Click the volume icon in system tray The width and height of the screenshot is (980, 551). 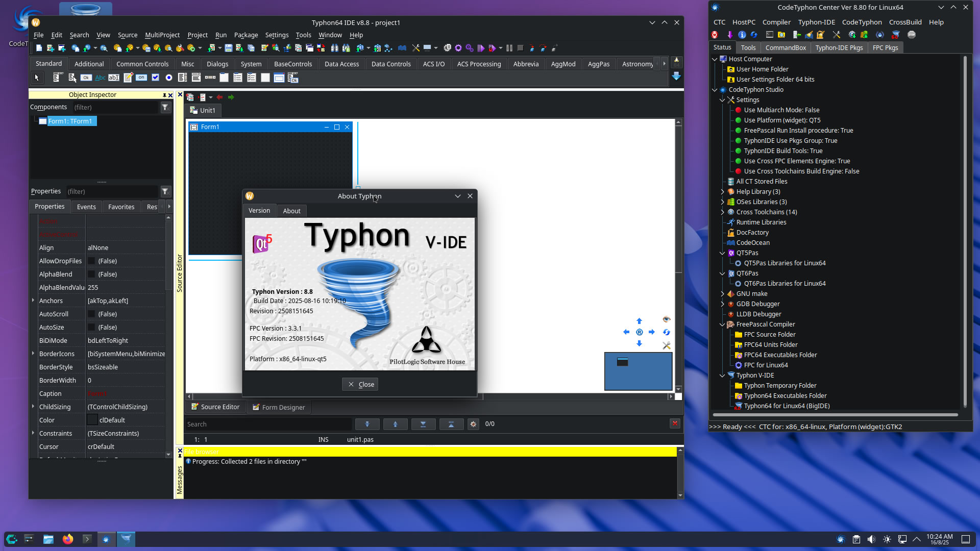coord(871,539)
